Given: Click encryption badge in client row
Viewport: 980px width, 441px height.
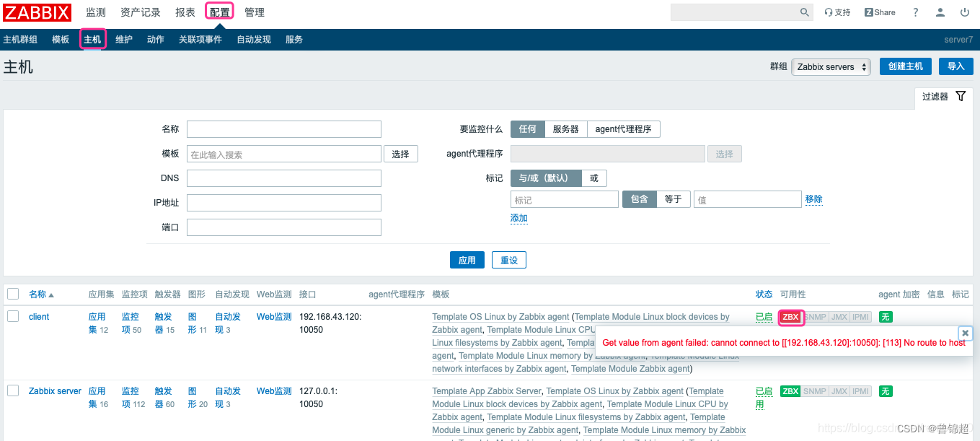Looking at the screenshot, I should tap(886, 317).
